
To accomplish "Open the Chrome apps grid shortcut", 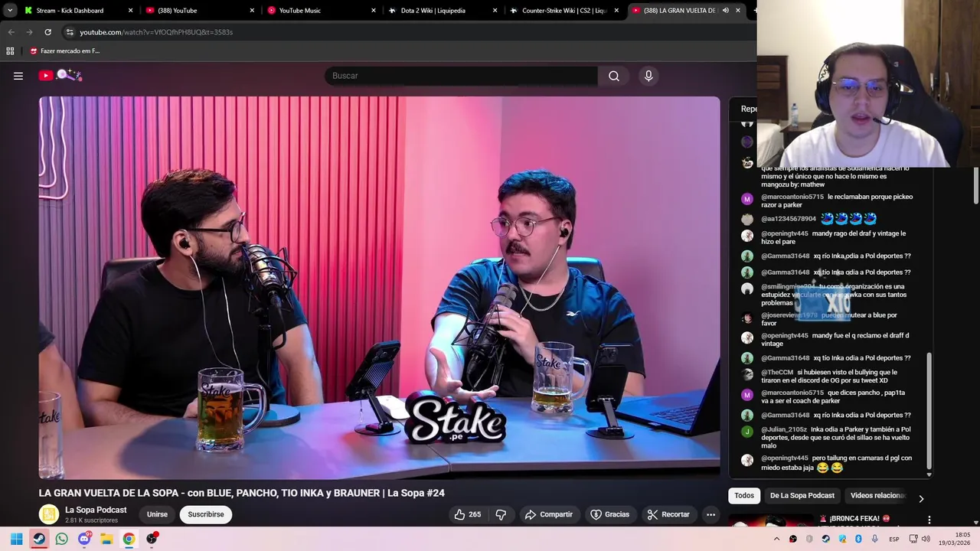I will (10, 51).
